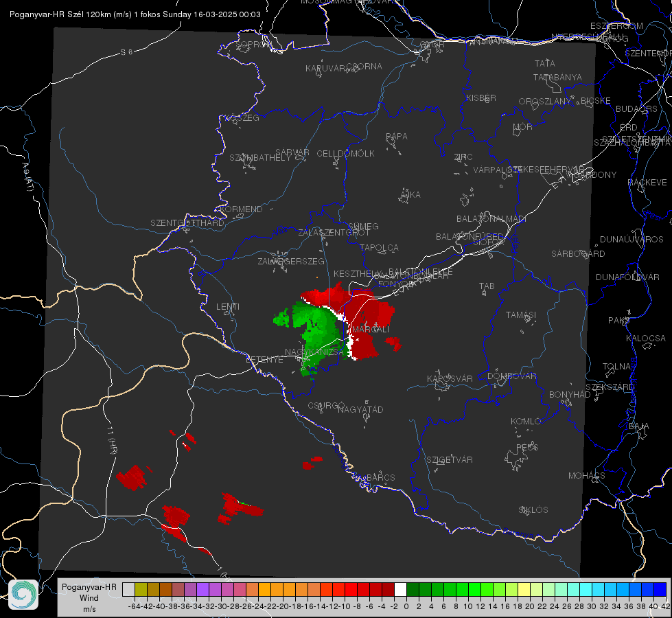Click the ZALAEGERSZEG city label
The width and height of the screenshot is (672, 618).
[290, 261]
